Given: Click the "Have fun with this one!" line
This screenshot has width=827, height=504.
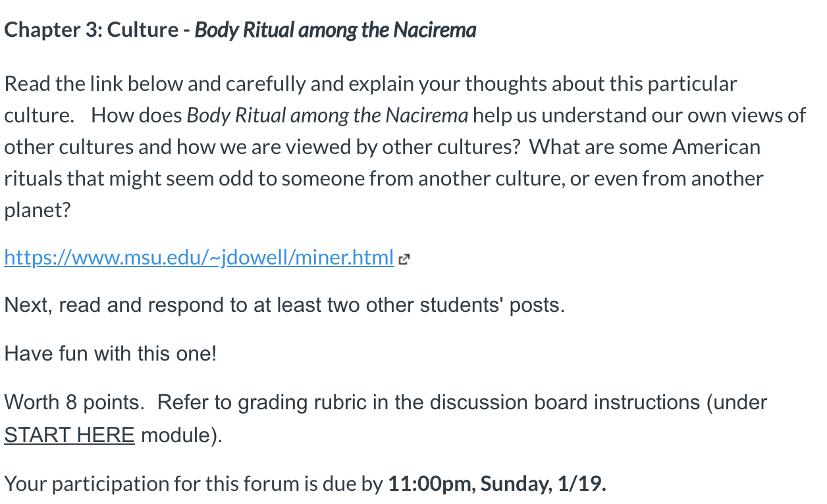Looking at the screenshot, I should [x=110, y=354].
